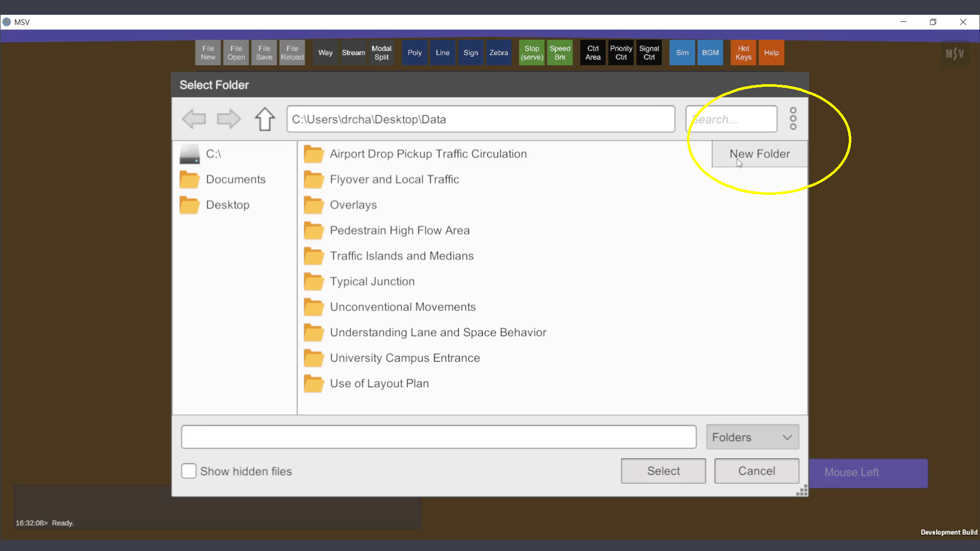Click the back navigation arrow
Screen dimensions: 980x551
pos(193,119)
